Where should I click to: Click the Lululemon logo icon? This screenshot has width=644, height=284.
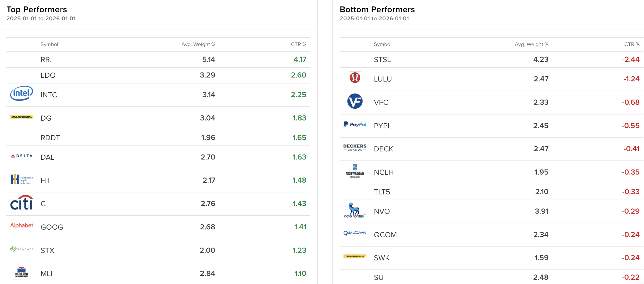pos(355,77)
